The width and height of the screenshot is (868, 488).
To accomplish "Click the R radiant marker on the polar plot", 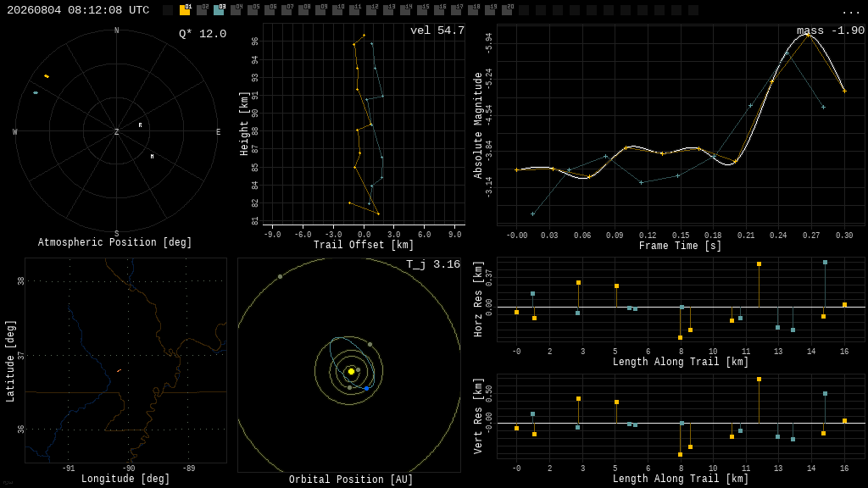I will pos(140,125).
